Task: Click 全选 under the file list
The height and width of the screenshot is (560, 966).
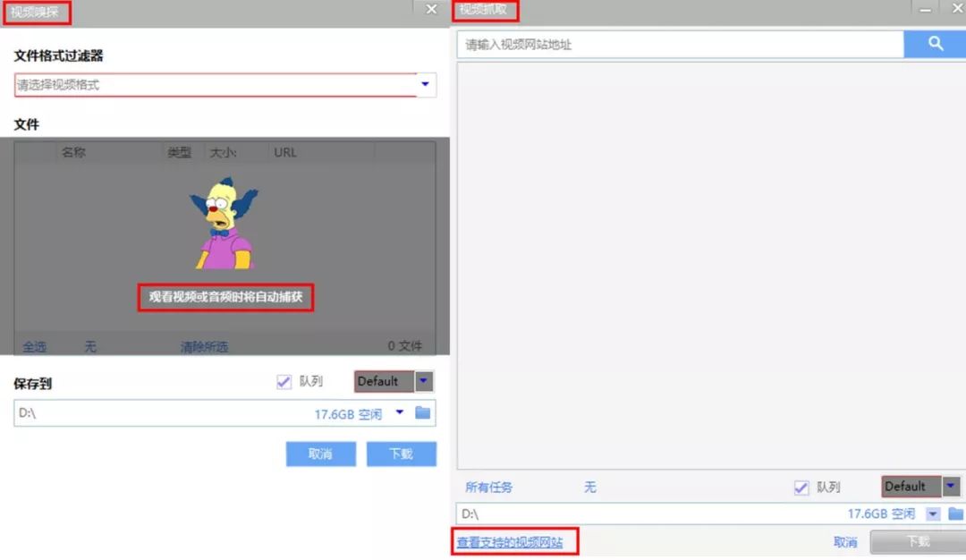Action: point(35,347)
